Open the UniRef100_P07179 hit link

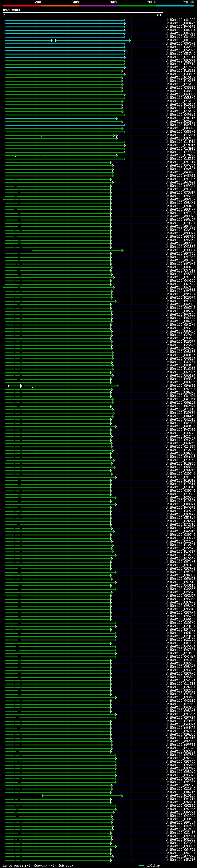pos(180,318)
